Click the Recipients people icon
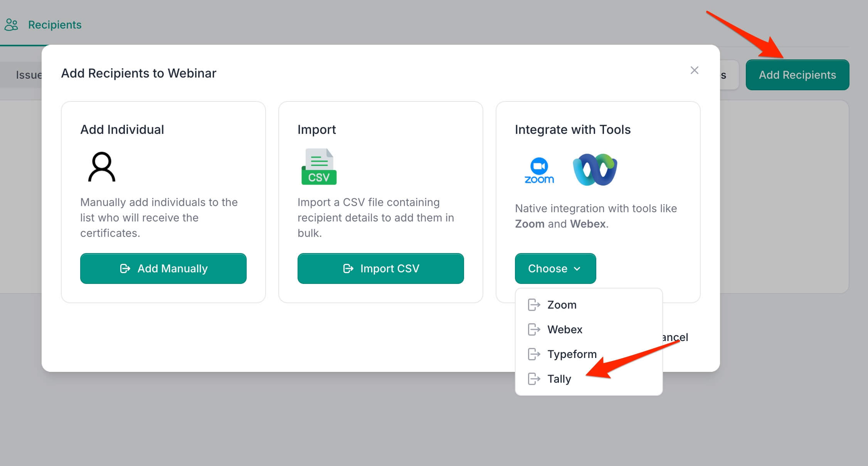The height and width of the screenshot is (466, 868). click(x=11, y=25)
